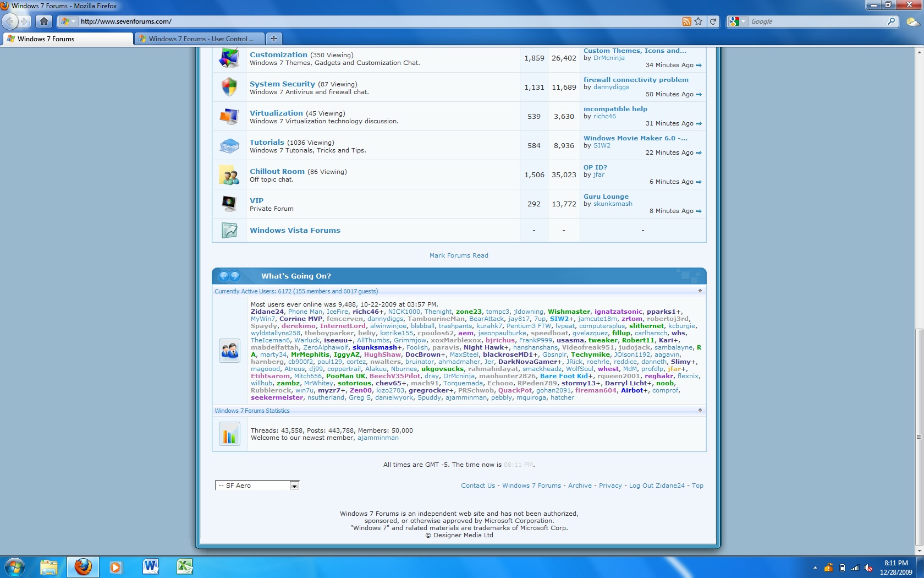Open the Customization forum link
The height and width of the screenshot is (578, 924).
click(278, 54)
